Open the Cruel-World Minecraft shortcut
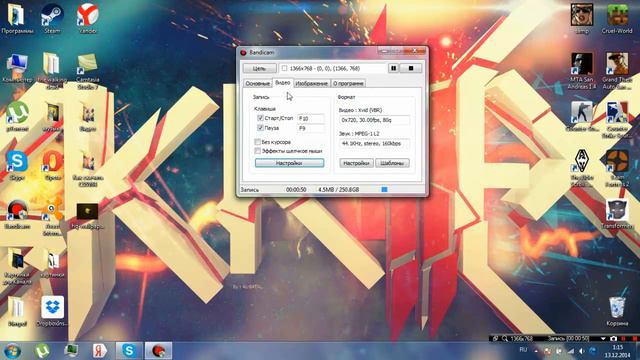Image resolution: width=640 pixels, height=360 pixels. [617, 19]
